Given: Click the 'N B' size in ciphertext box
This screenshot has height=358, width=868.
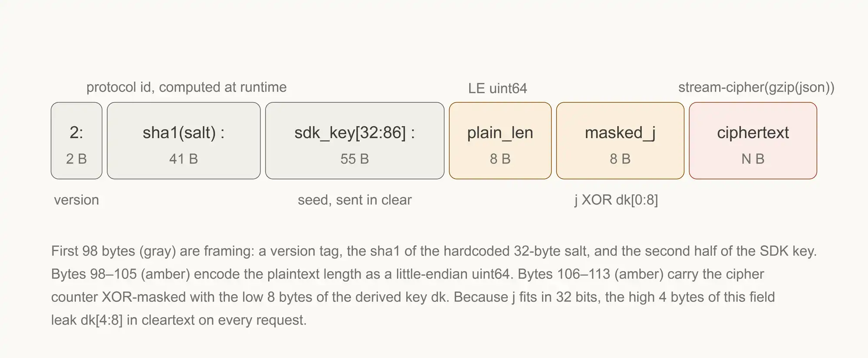Looking at the screenshot, I should pyautogui.click(x=753, y=159).
